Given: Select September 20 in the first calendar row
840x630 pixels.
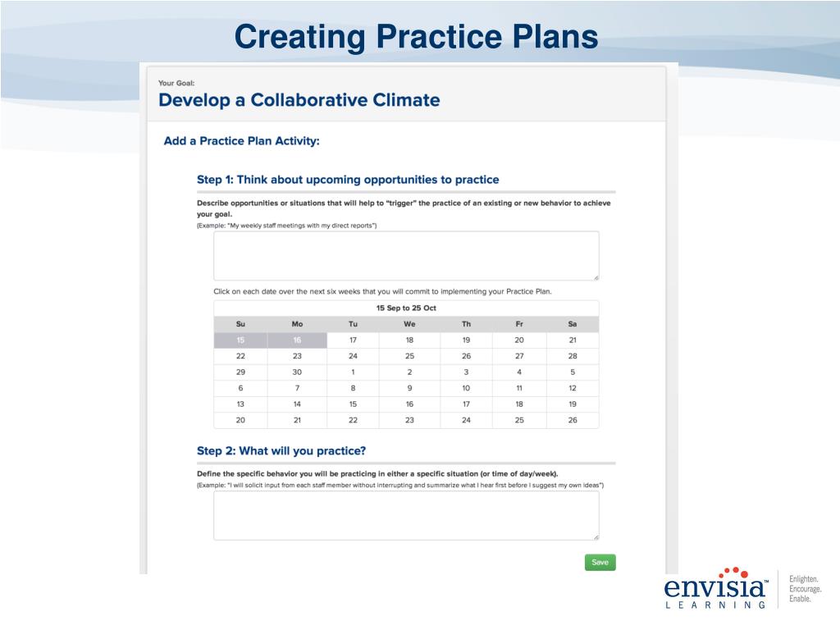Looking at the screenshot, I should point(519,340).
